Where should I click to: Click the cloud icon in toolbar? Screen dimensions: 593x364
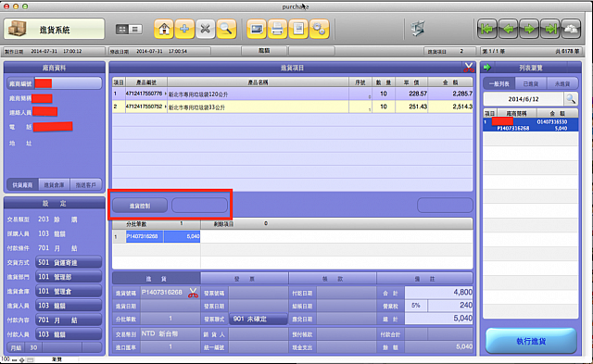[571, 29]
